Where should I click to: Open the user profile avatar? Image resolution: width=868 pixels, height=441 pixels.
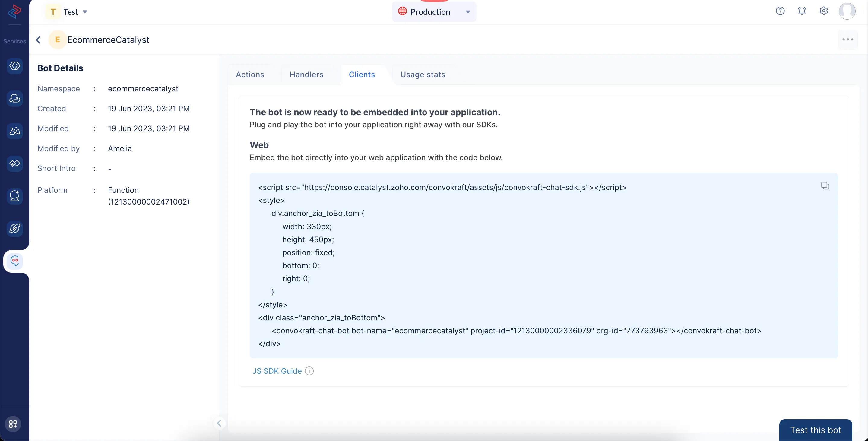click(847, 11)
